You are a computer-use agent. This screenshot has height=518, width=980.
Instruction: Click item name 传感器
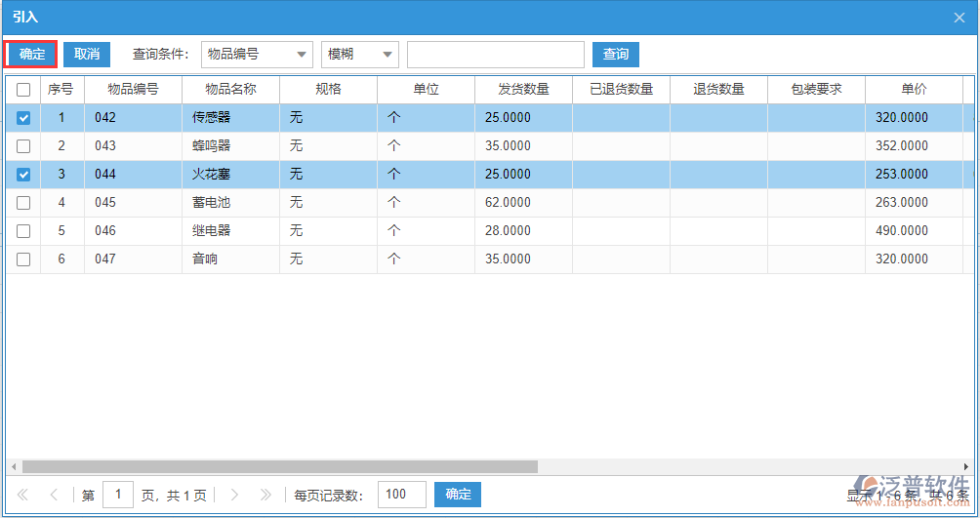[211, 117]
